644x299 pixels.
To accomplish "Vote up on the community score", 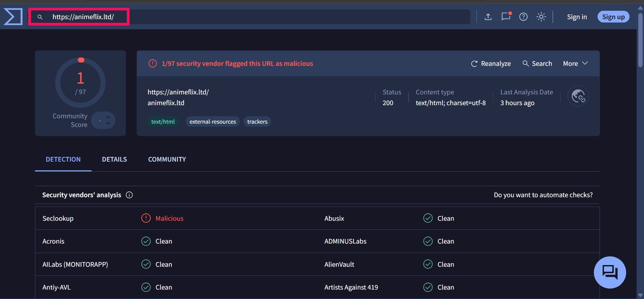I will [x=108, y=117].
